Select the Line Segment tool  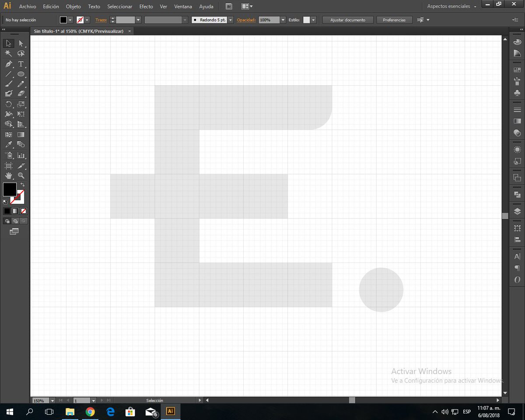[x=8, y=74]
